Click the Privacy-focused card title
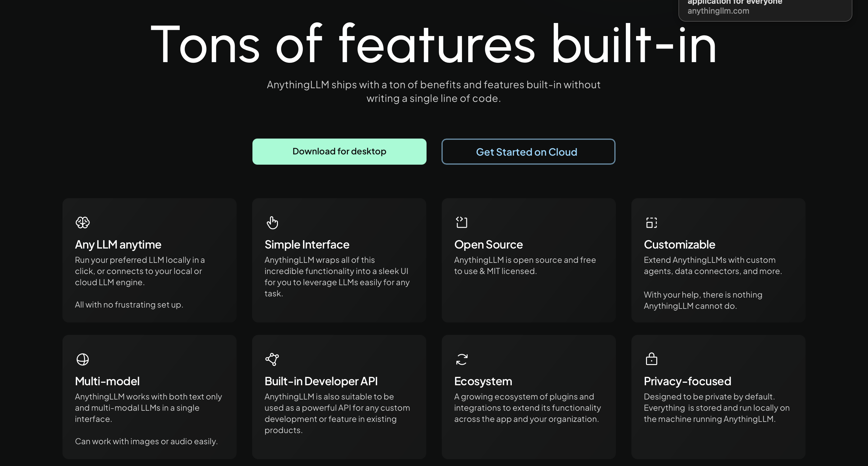This screenshot has width=868, height=466. pos(687,381)
